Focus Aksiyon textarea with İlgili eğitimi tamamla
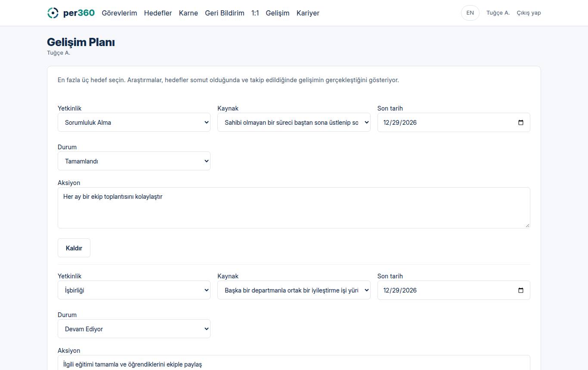 click(x=294, y=363)
